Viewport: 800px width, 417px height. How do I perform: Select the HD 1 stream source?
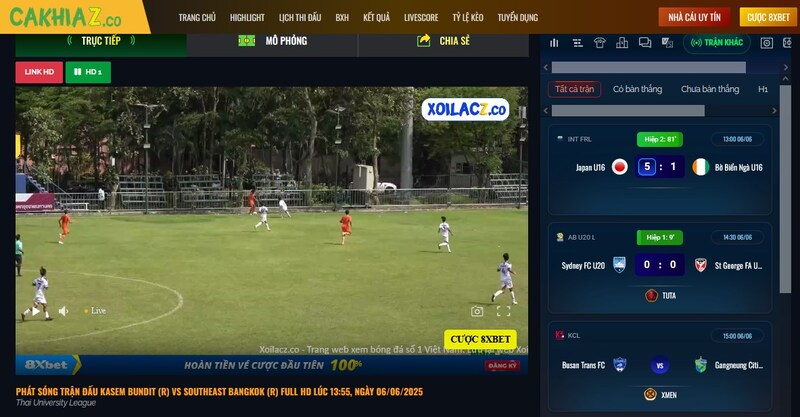coord(88,72)
